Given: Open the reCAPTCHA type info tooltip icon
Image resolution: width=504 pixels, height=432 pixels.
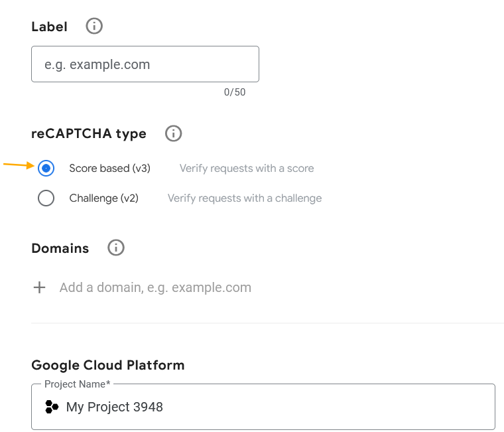Looking at the screenshot, I should click(x=174, y=133).
